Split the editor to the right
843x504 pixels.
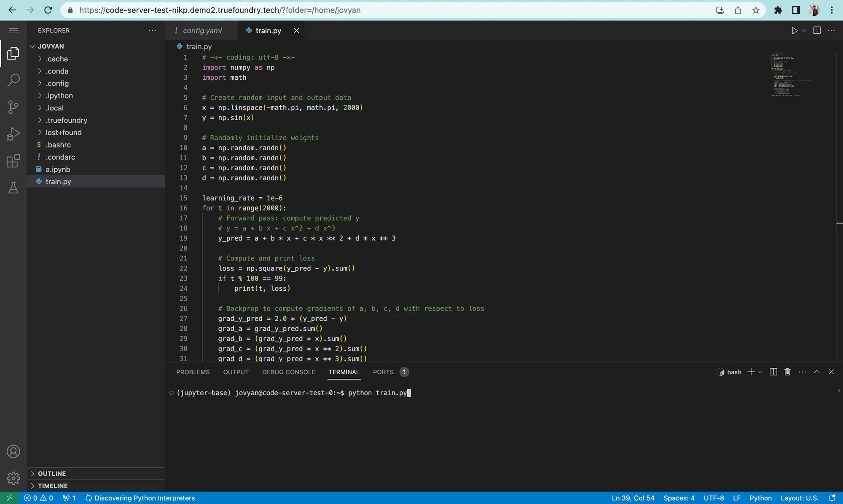[x=816, y=30]
